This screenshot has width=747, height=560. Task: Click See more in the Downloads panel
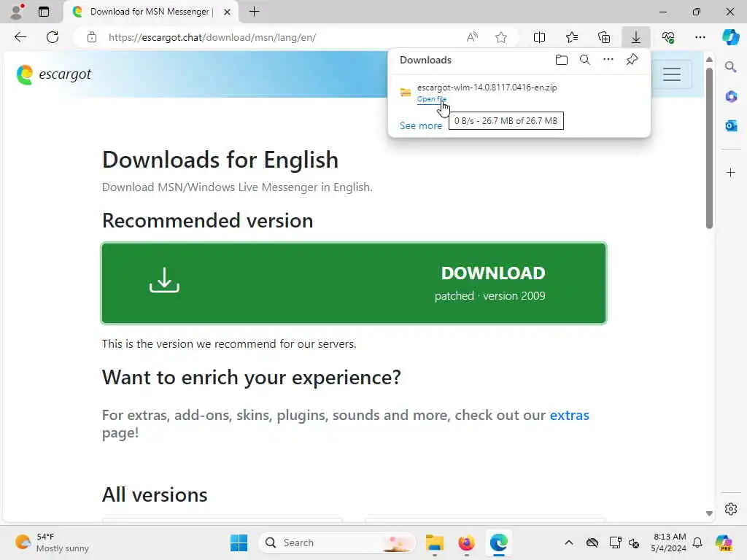point(421,125)
